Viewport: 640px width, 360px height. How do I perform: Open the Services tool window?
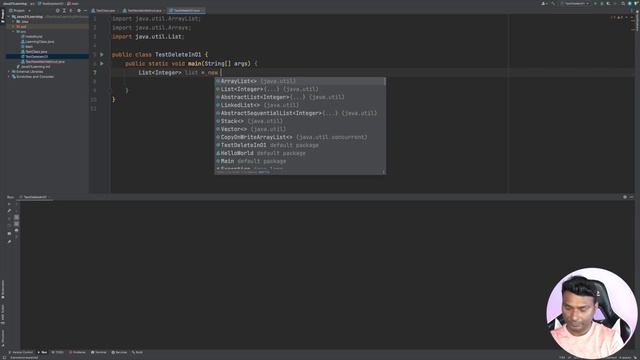(x=119, y=352)
